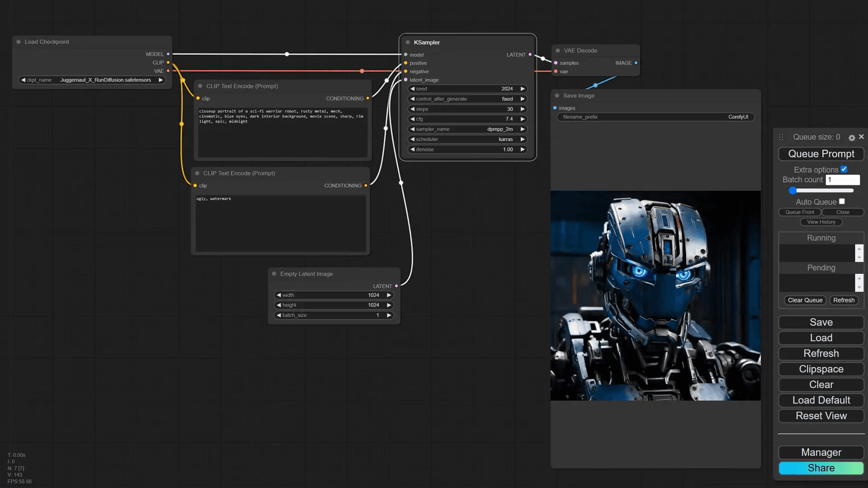Collapse the VAE Decode node dot
Screen dimensions: 868x488
[x=558, y=51]
